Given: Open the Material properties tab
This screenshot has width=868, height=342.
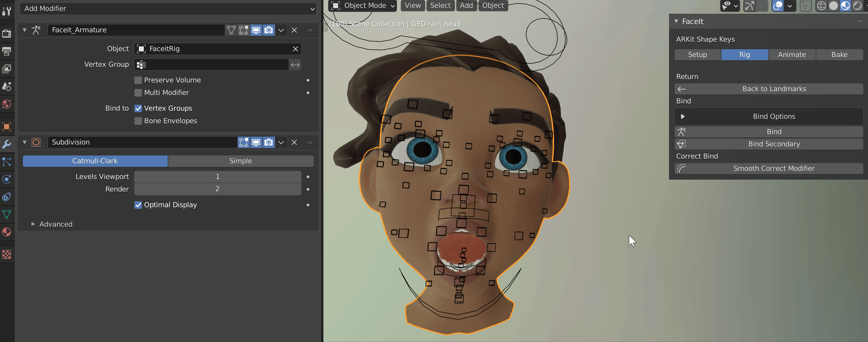Looking at the screenshot, I should (x=7, y=232).
